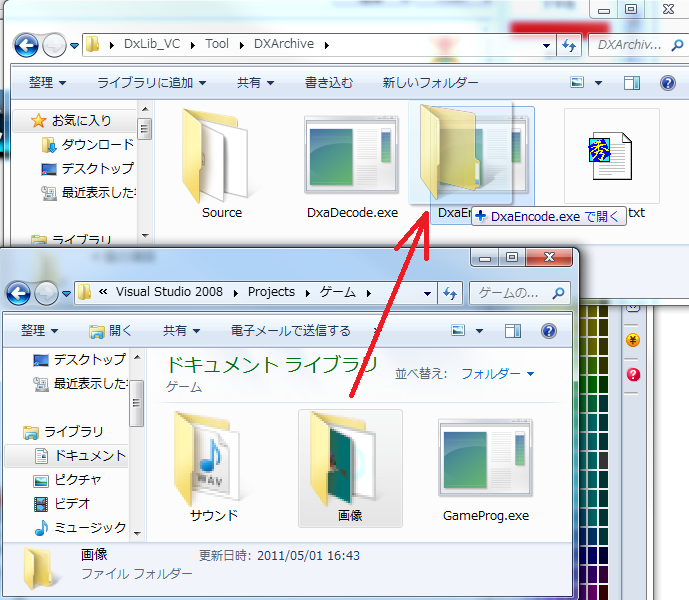Expand arrow after Projects in address bar
The height and width of the screenshot is (600, 689).
pos(308,293)
